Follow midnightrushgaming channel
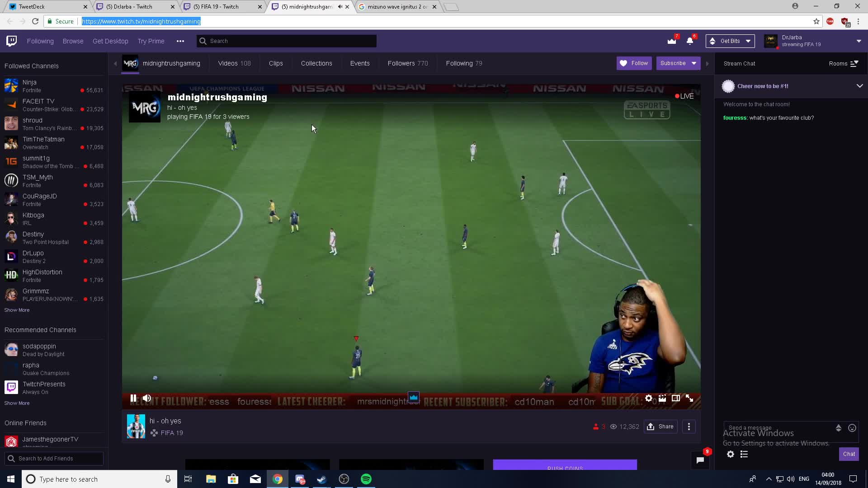The width and height of the screenshot is (868, 488). [x=634, y=63]
